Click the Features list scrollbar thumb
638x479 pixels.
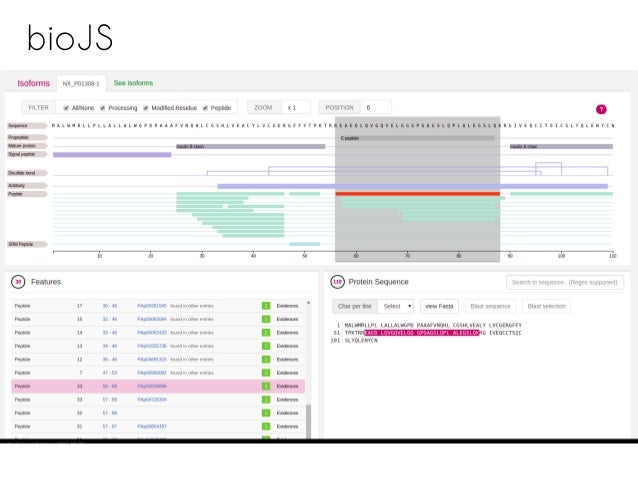[x=308, y=421]
